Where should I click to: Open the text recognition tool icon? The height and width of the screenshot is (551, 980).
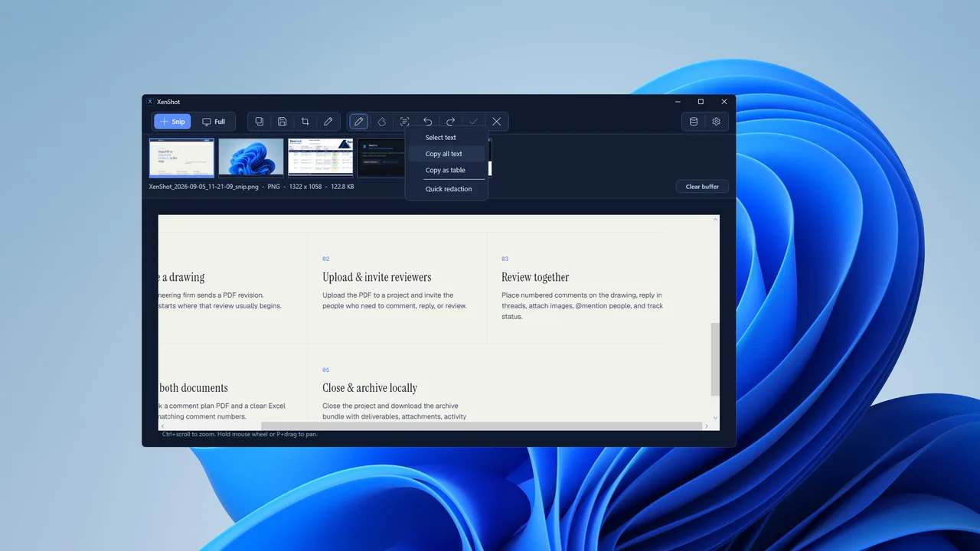404,122
